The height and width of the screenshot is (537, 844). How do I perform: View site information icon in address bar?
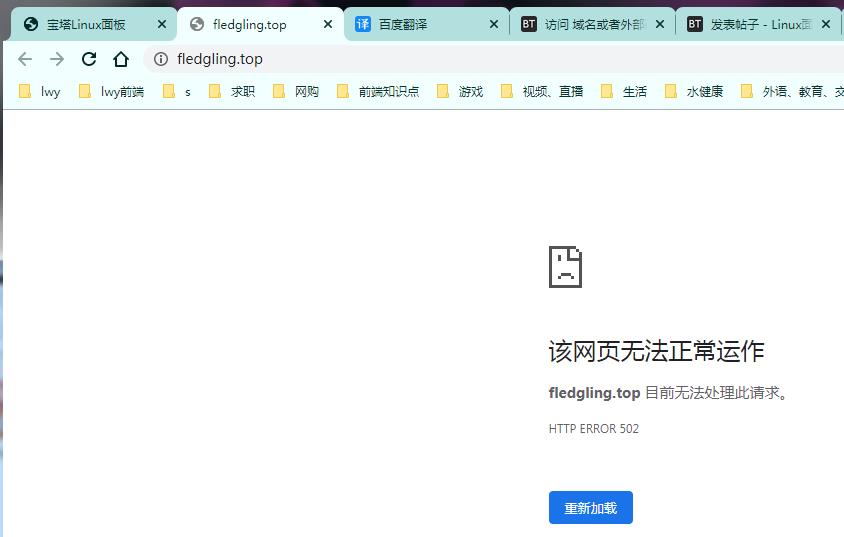161,59
